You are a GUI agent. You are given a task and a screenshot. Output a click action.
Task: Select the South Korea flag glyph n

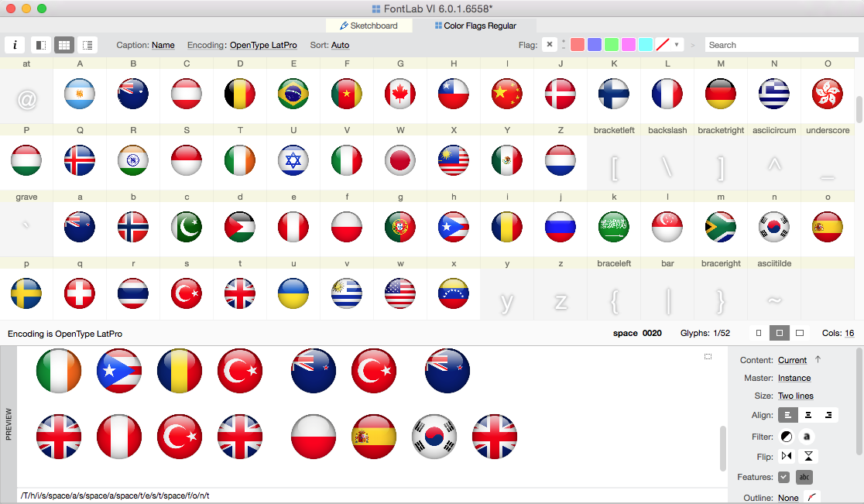[x=774, y=227]
